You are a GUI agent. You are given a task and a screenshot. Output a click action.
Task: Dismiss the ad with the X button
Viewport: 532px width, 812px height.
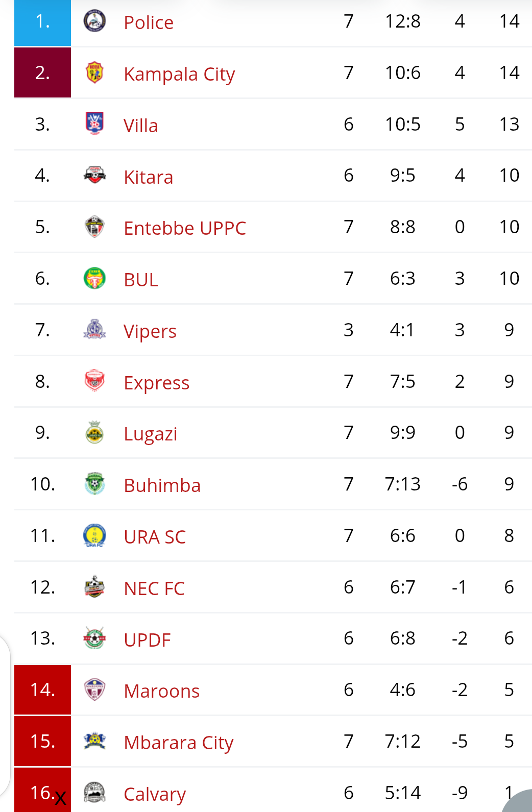pos(60,798)
